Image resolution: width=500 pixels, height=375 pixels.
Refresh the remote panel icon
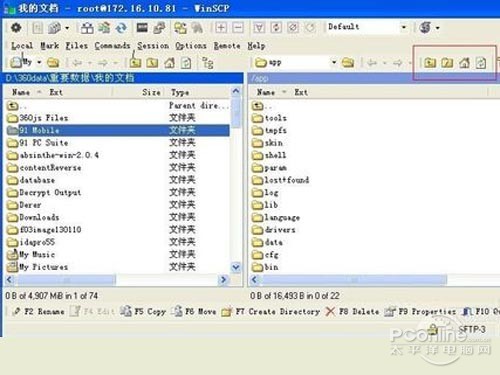[481, 63]
